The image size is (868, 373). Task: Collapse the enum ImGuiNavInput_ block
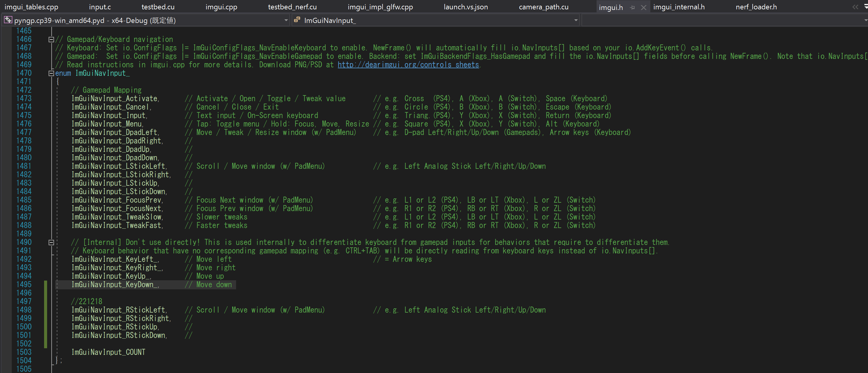(x=51, y=73)
